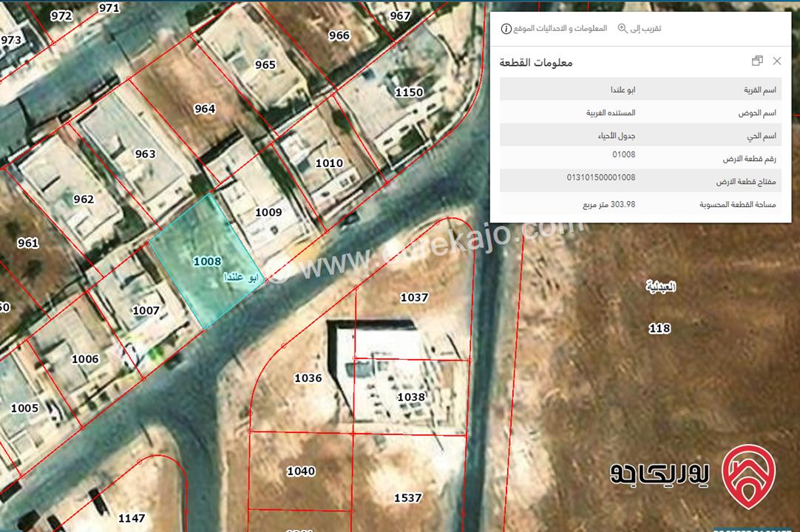Click the panel dock/restore icon

(757, 61)
